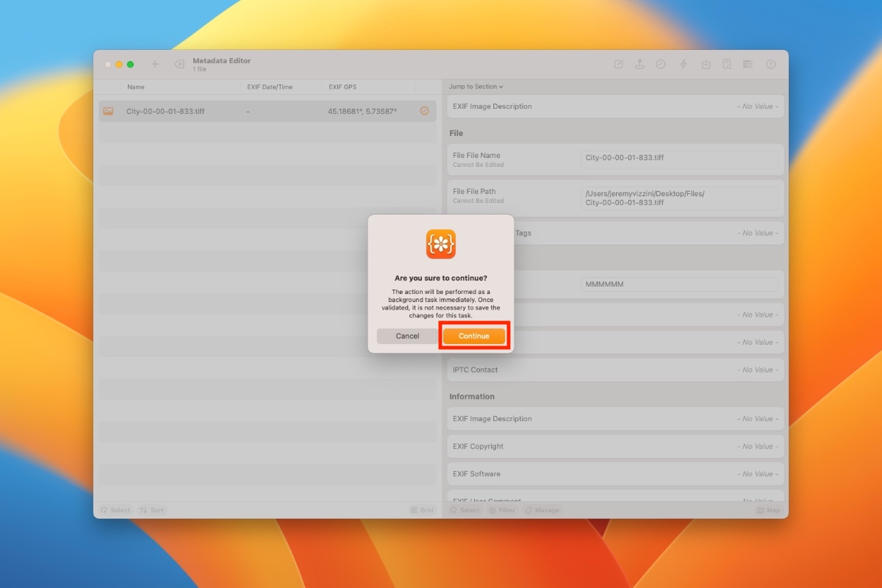
Task: Open the map location pin tool
Action: coord(639,64)
